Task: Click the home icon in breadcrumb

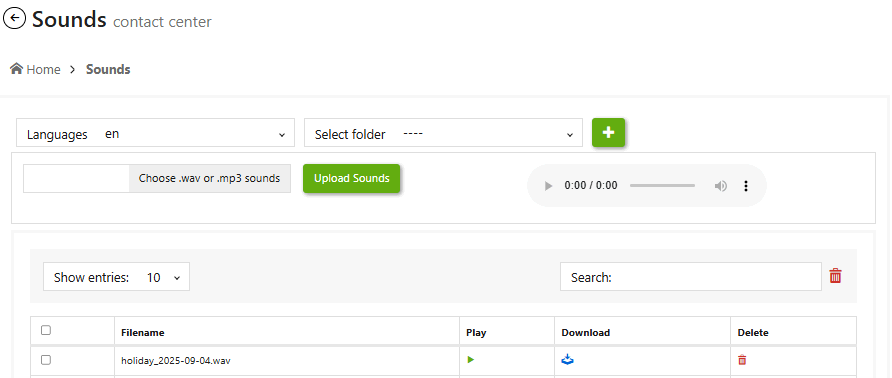Action: (x=16, y=69)
